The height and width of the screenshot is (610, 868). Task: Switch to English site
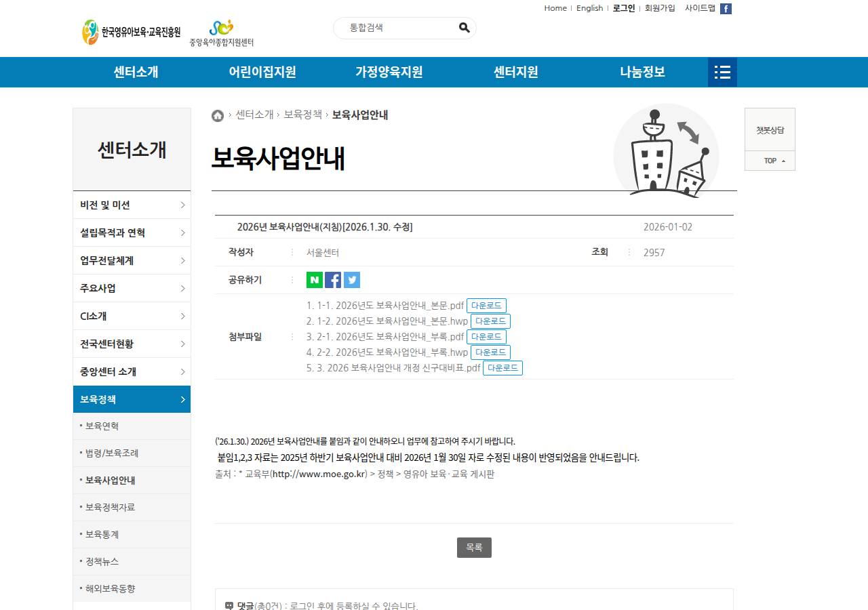coord(589,8)
